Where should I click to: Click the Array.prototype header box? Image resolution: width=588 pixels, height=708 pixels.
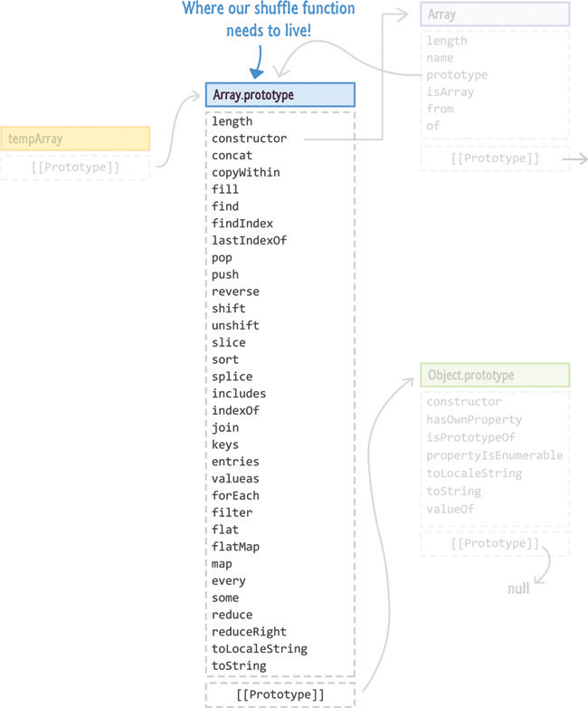point(280,95)
